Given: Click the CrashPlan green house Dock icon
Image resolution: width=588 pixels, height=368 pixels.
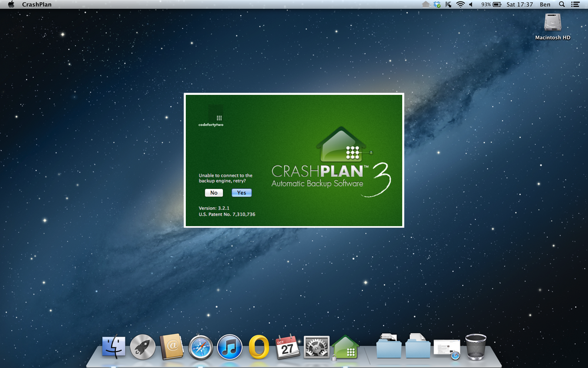Looking at the screenshot, I should click(345, 347).
